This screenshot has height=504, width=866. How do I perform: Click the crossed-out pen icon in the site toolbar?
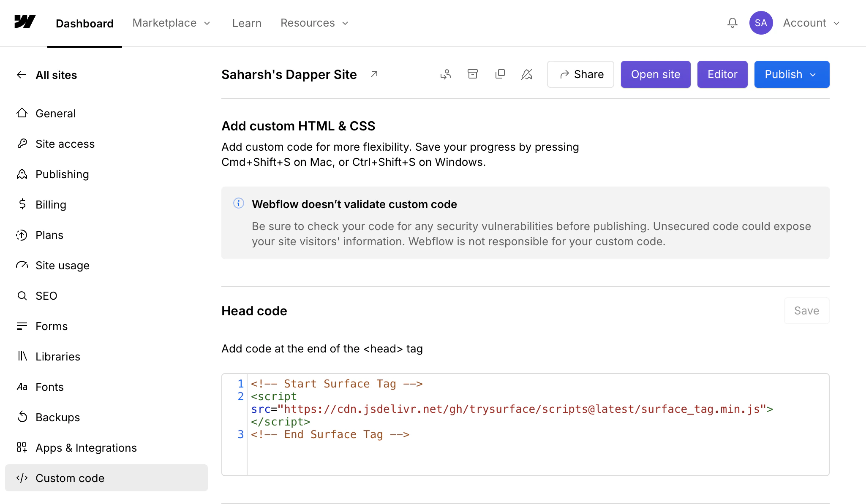point(527,74)
